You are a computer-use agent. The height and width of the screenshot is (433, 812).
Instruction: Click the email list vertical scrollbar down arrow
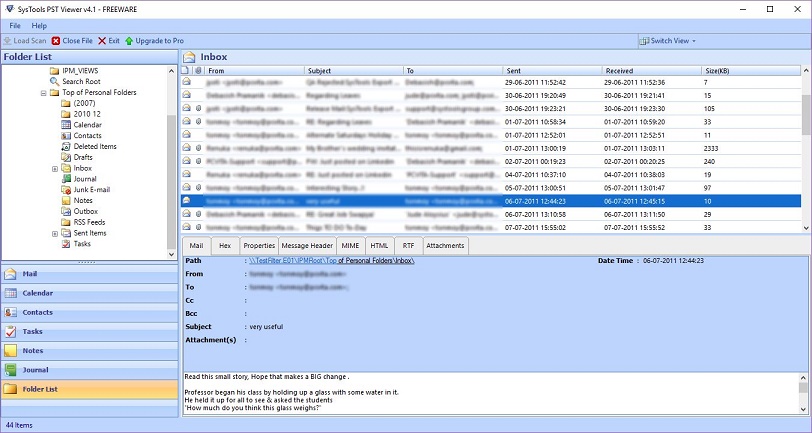(806, 228)
